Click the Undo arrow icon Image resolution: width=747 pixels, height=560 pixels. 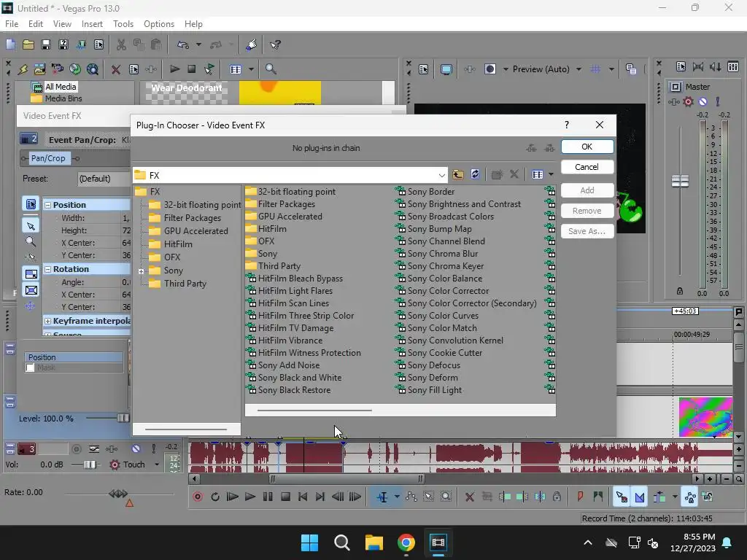coord(183,44)
